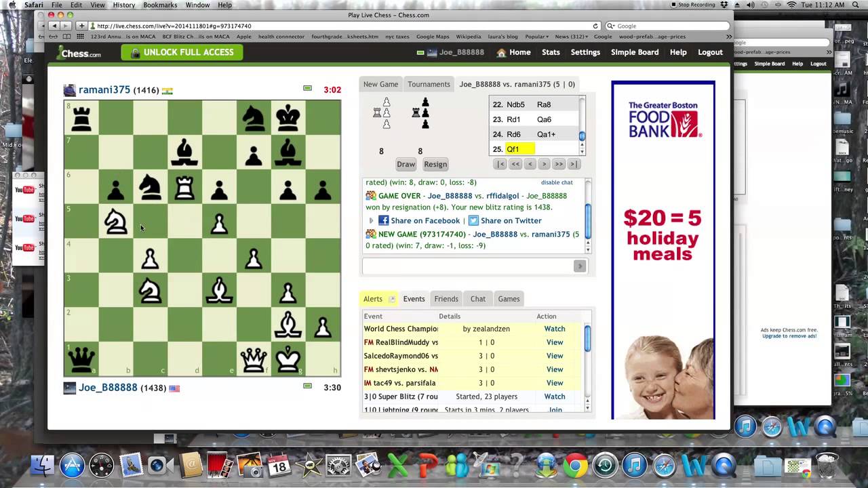Click the Chess.com logo

pyautogui.click(x=80, y=52)
